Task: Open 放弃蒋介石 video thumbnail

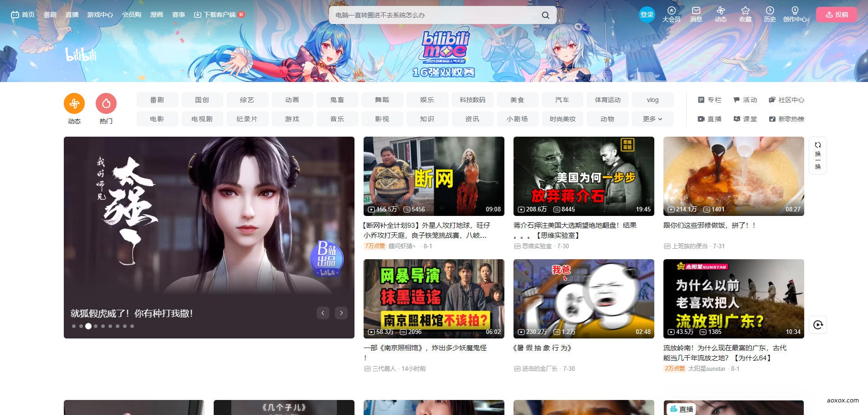Action: click(584, 176)
